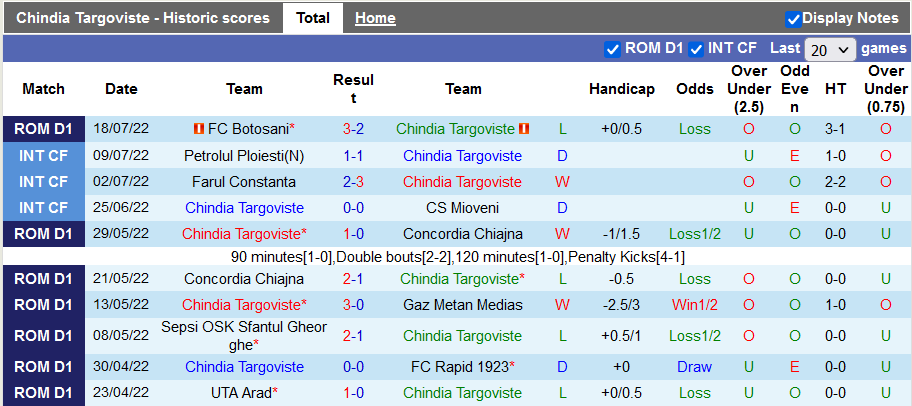Open the Last games count dropdown
This screenshot has width=912, height=406.
[830, 49]
